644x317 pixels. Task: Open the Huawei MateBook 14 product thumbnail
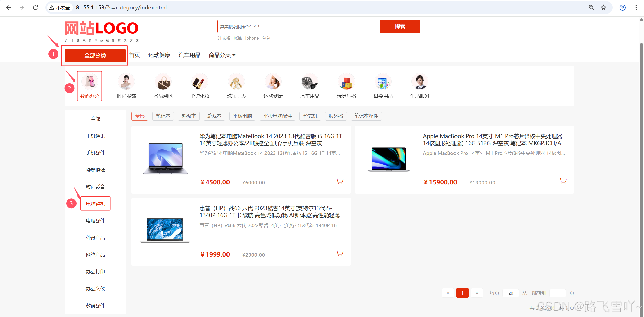tap(165, 158)
